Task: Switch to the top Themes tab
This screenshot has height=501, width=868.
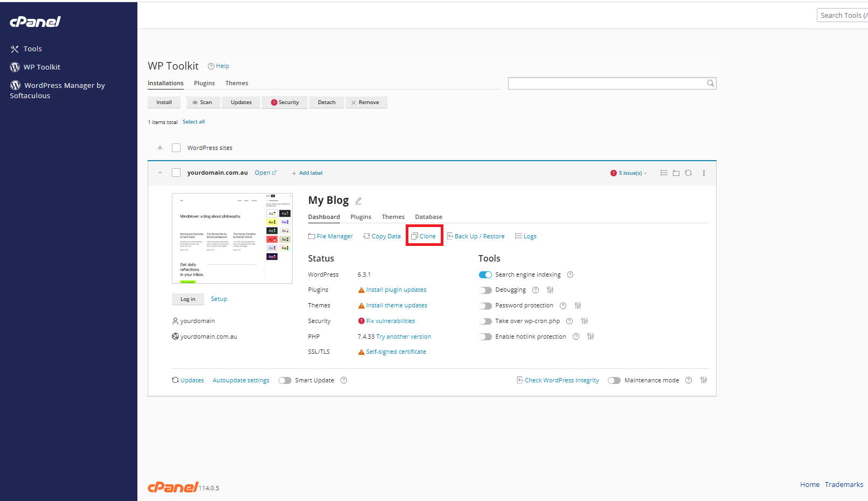Action: point(237,83)
